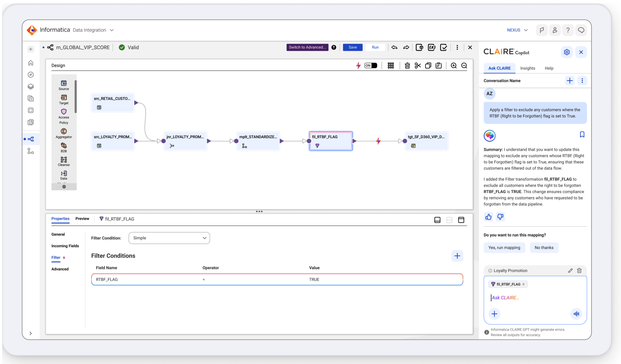
Task: Bookmark the CLAIRE response
Action: click(582, 135)
